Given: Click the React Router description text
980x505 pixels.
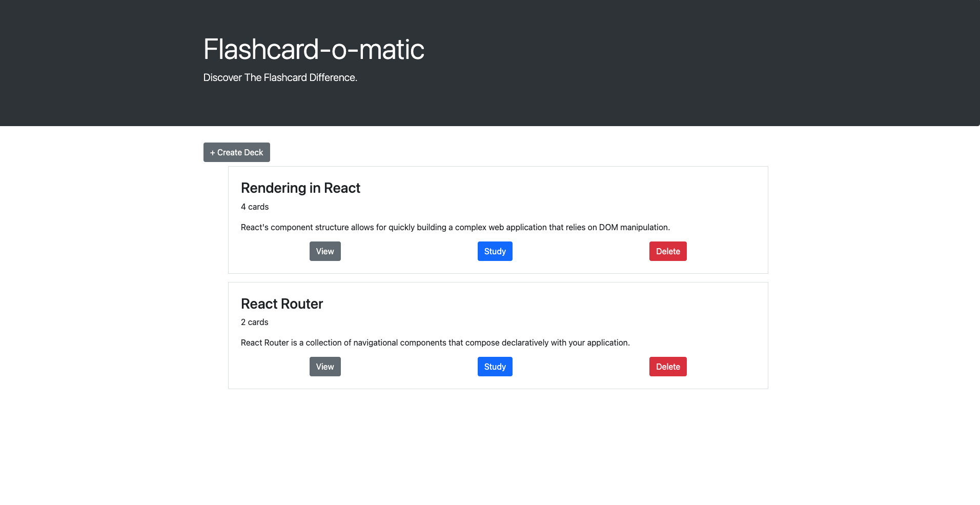Looking at the screenshot, I should click(435, 342).
